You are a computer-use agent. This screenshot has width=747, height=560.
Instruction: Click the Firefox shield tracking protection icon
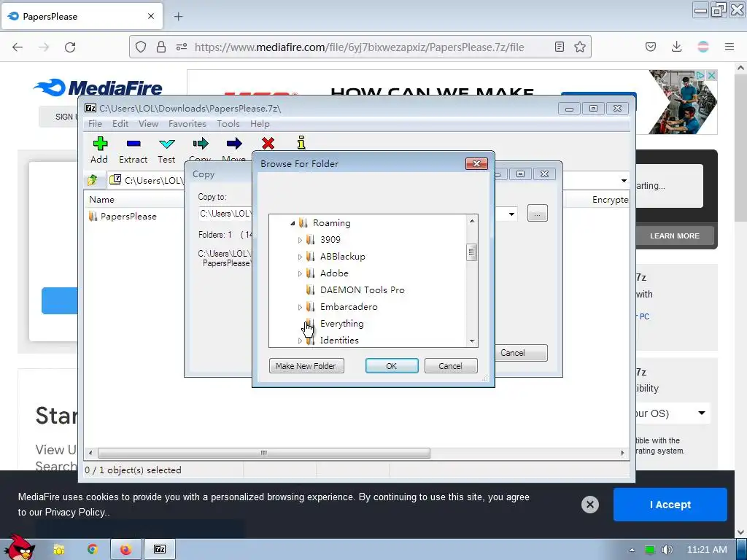tap(141, 47)
